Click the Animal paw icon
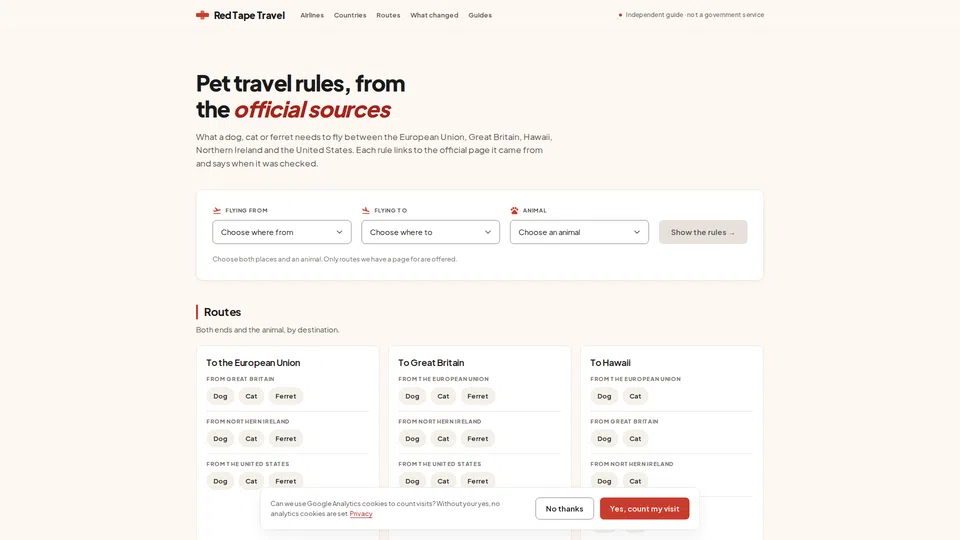 (x=514, y=210)
